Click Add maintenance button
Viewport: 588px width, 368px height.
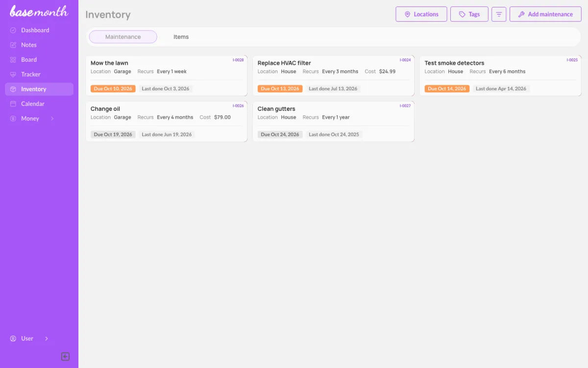coord(545,14)
